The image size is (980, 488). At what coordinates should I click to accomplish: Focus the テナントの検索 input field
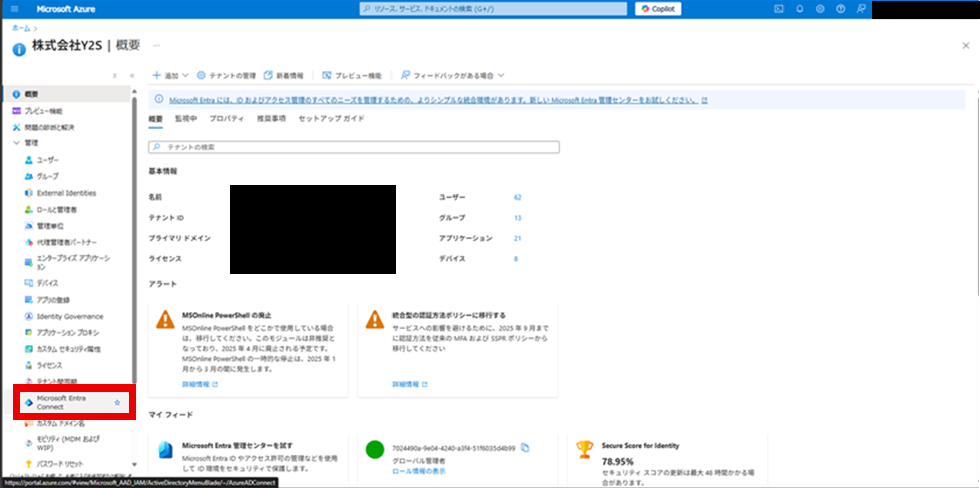[354, 147]
